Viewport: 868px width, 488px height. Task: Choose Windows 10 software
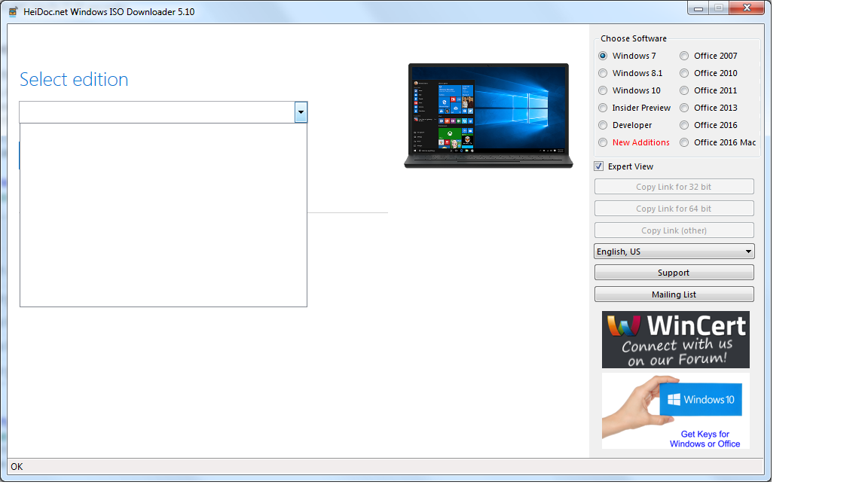tap(603, 90)
